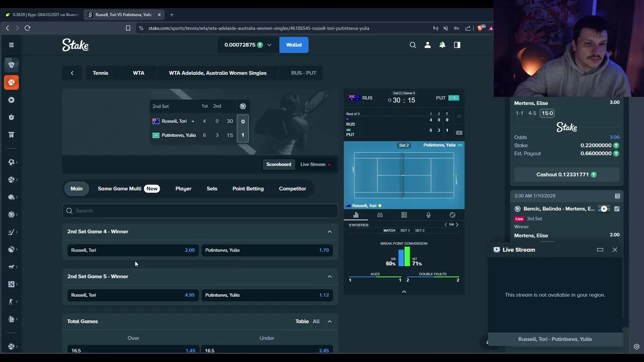Play Bencic - Mertens stream thumbnail
The image size is (644, 362).
pyautogui.click(x=604, y=209)
